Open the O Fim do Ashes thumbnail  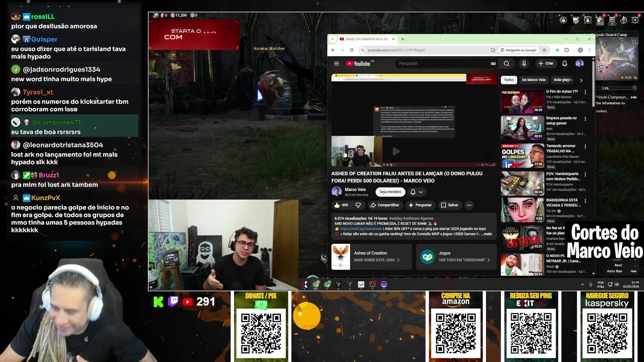tap(522, 101)
